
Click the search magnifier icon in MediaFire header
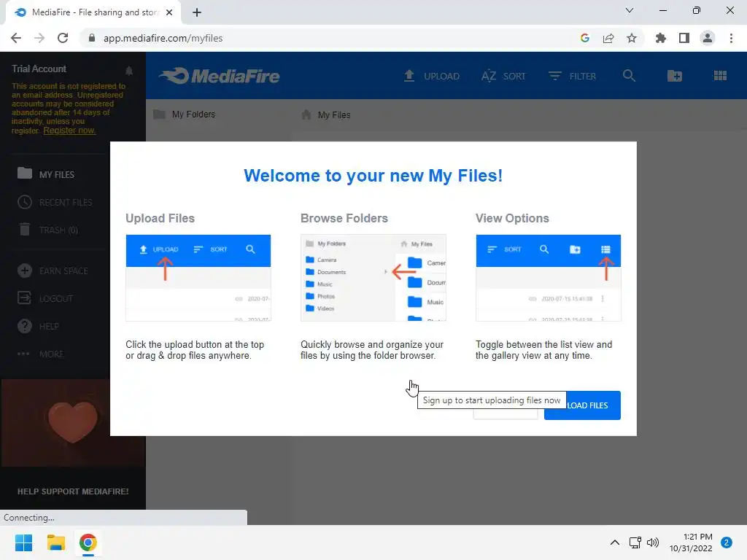coord(629,76)
